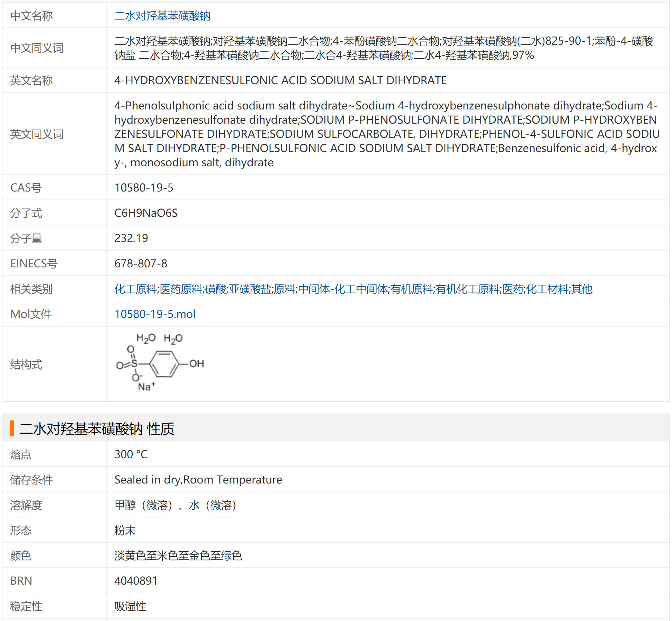Open the 亚磺酸盐 category link

pos(250,289)
